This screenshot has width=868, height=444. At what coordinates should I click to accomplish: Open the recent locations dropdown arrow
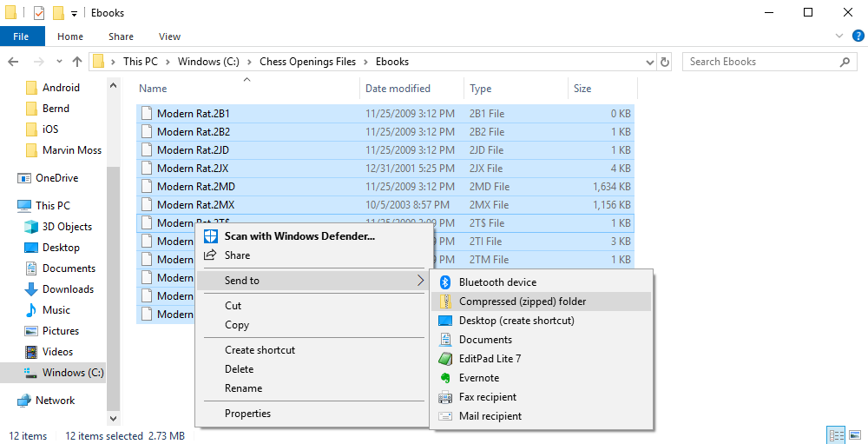59,62
